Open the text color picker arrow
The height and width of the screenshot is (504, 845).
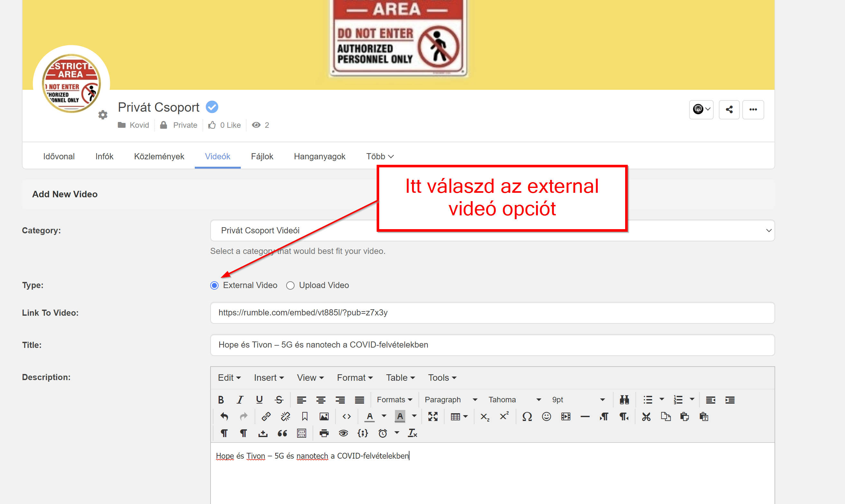pos(384,416)
